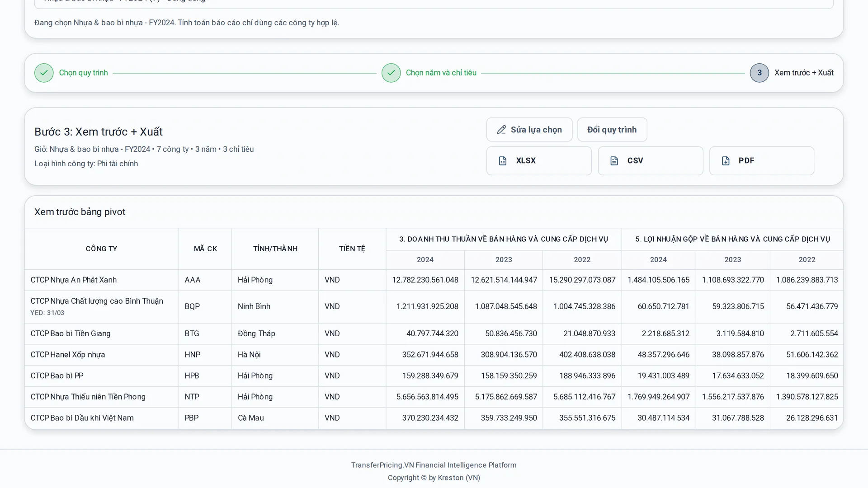Select row CTCP Bao bì PP

point(434,376)
